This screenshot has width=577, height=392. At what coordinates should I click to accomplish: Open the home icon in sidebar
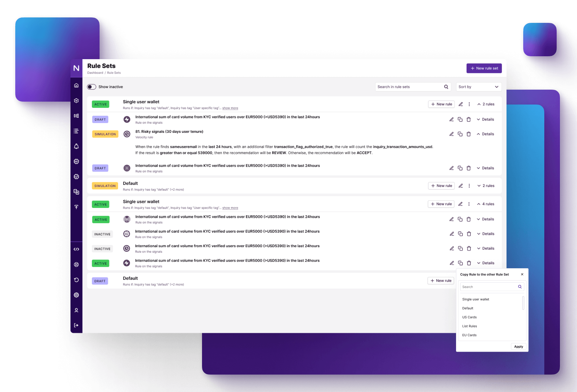coord(76,86)
